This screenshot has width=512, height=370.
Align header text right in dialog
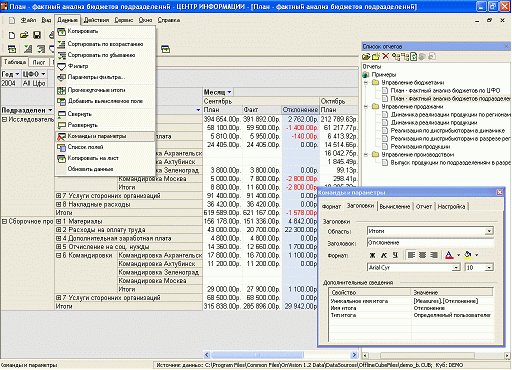coord(434,255)
